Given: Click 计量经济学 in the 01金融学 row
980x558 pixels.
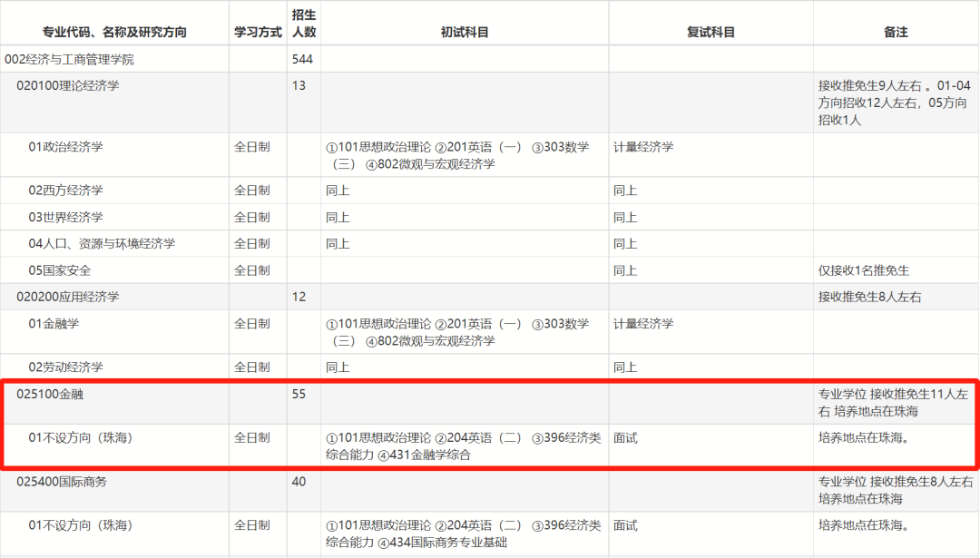Looking at the screenshot, I should point(643,324).
